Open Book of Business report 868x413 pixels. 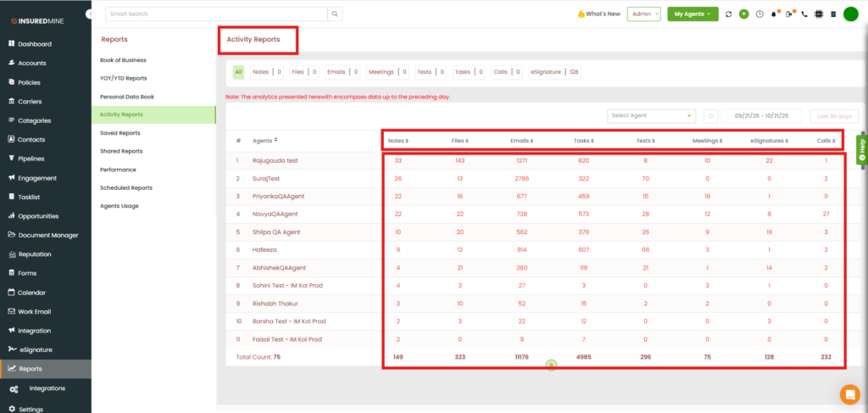123,60
